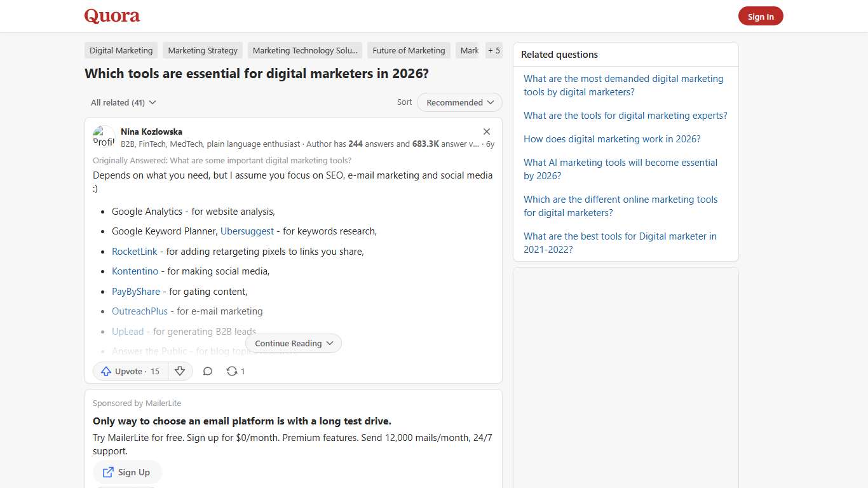Click the Quora logo

point(112,16)
